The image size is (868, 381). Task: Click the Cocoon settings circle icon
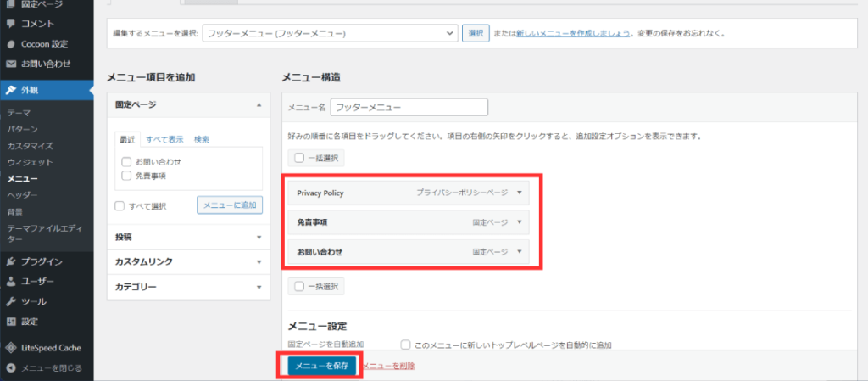click(x=11, y=43)
